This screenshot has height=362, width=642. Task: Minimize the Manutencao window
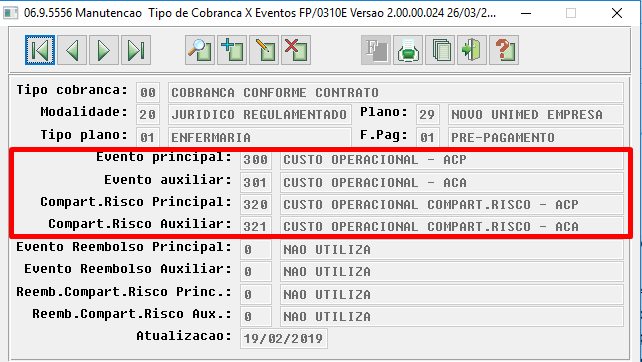point(526,13)
